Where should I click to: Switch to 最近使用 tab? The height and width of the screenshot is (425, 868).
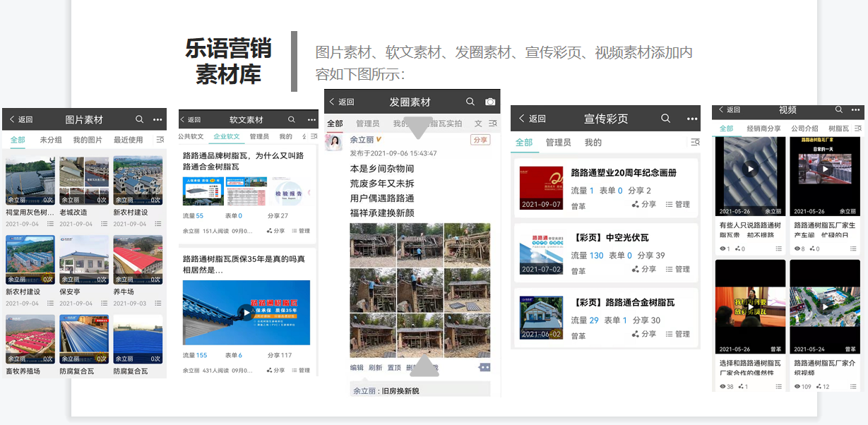click(129, 140)
